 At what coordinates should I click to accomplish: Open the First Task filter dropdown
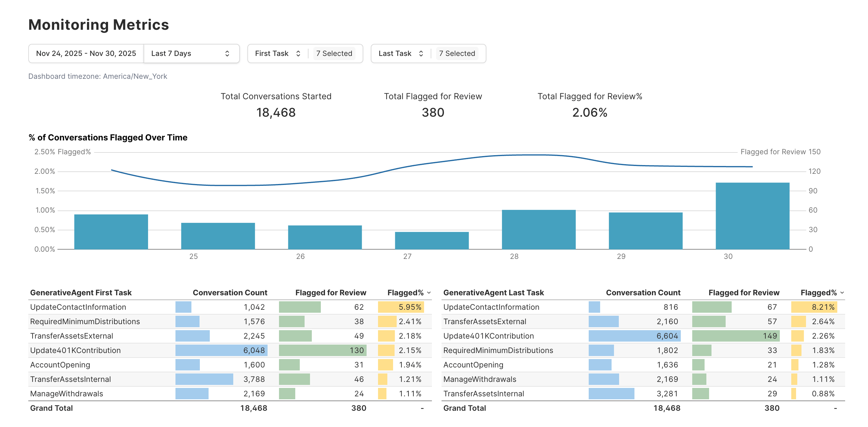click(x=278, y=54)
